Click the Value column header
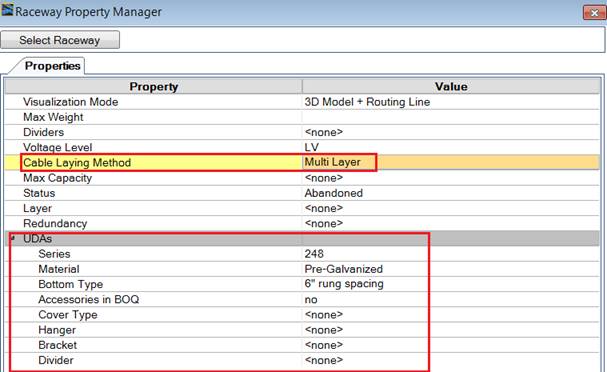Screen dimensions: 607x372 coord(451,86)
